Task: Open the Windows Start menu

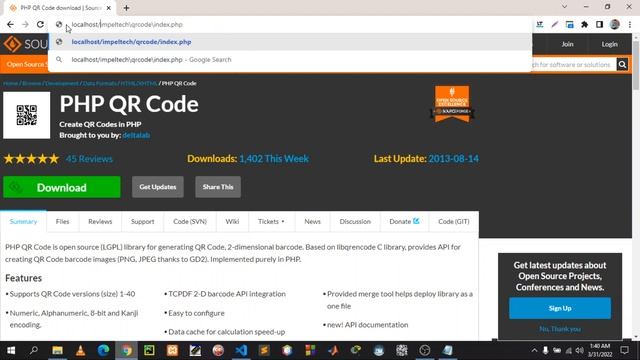Action: click(11, 350)
